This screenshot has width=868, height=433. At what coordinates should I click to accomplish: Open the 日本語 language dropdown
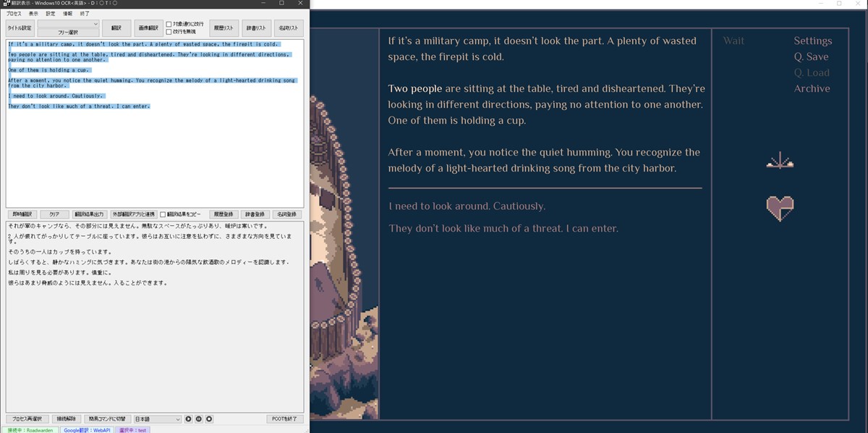tap(157, 419)
